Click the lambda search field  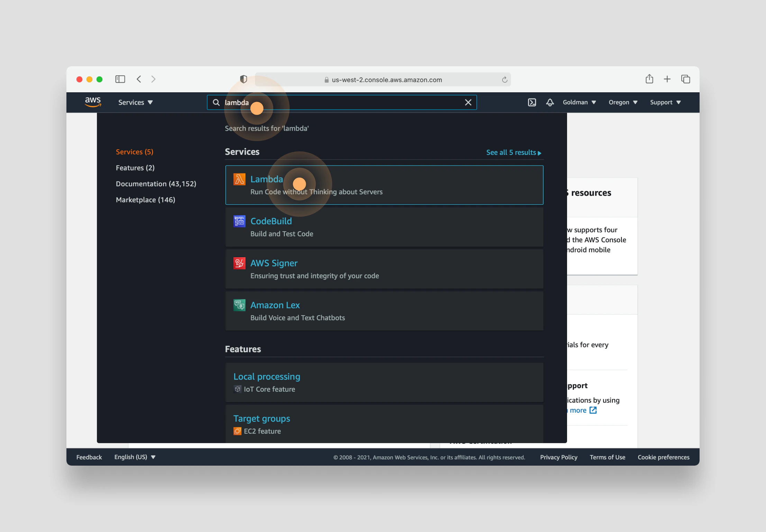click(342, 102)
